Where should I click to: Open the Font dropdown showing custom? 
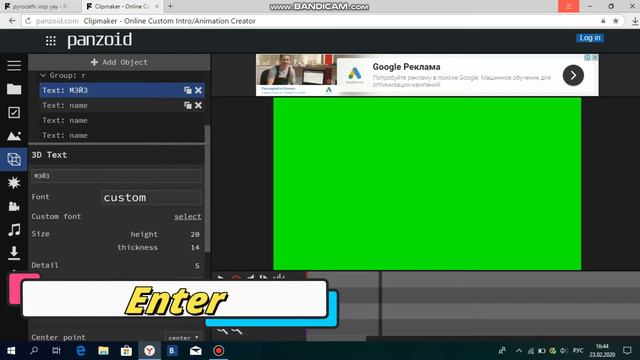tap(151, 198)
